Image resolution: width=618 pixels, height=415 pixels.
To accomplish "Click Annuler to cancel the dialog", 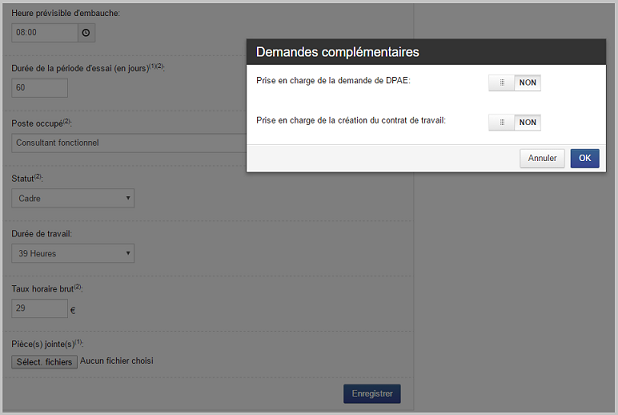I will click(542, 158).
